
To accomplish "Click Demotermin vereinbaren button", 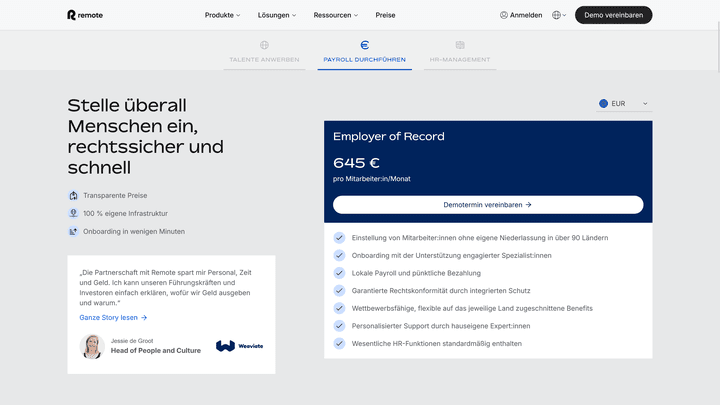I will (488, 205).
